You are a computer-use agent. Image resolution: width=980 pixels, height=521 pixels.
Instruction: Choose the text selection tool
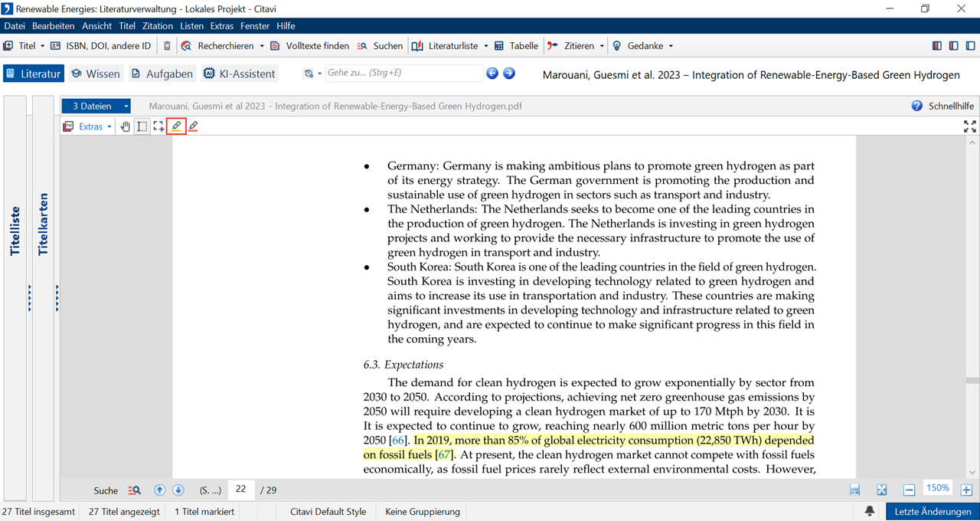click(142, 126)
